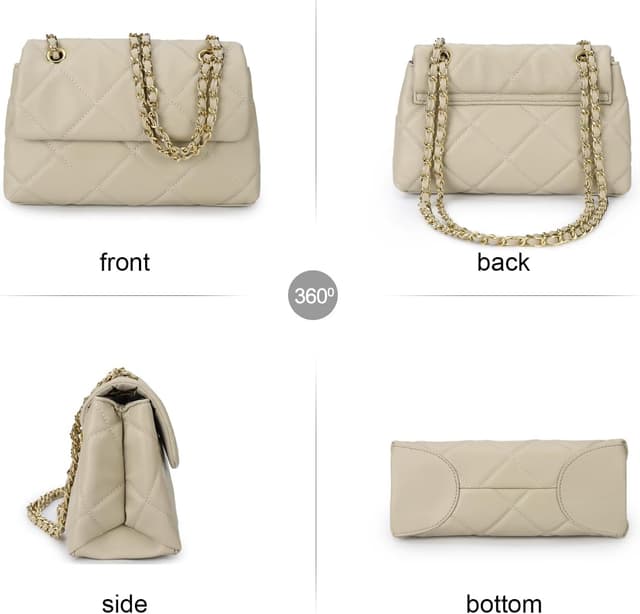640x614 pixels.
Task: Click the 'back' label text
Action: click(503, 262)
